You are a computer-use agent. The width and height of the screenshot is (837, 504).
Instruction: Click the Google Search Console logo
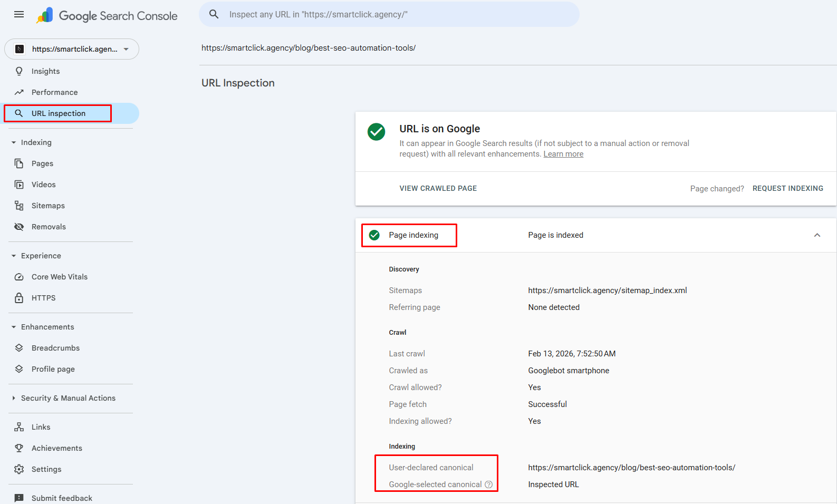tap(107, 16)
